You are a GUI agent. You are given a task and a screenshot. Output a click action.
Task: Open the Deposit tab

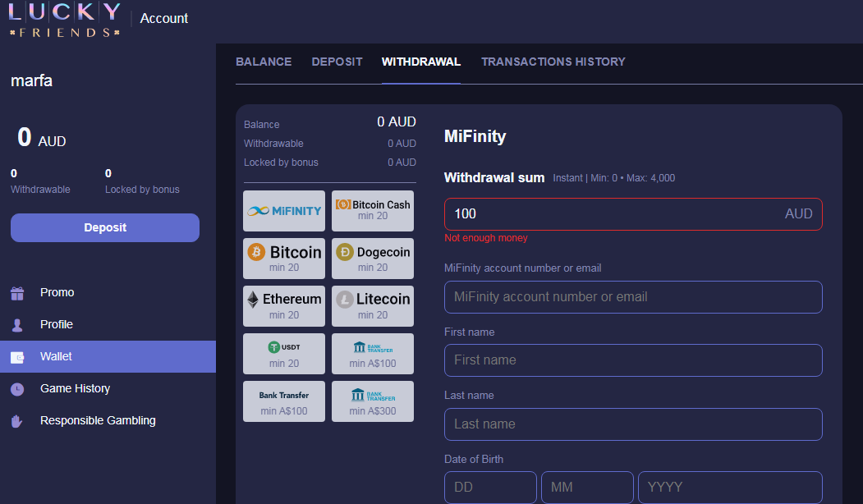point(337,62)
